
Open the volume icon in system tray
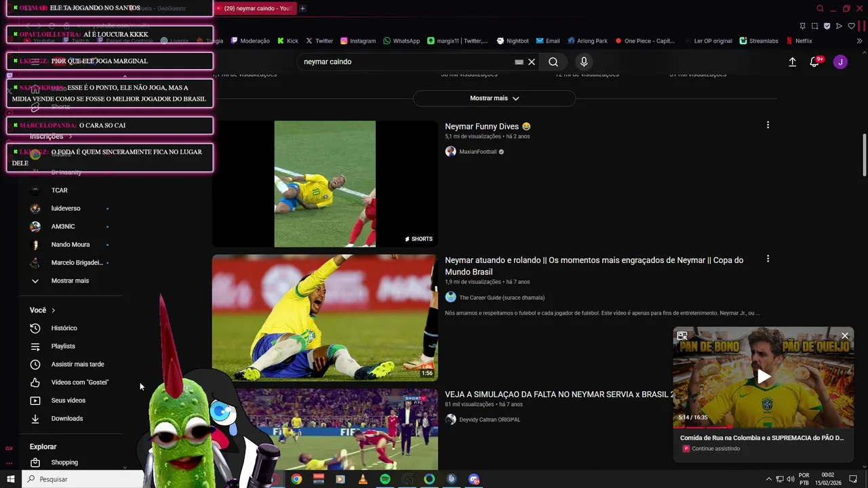790,479
